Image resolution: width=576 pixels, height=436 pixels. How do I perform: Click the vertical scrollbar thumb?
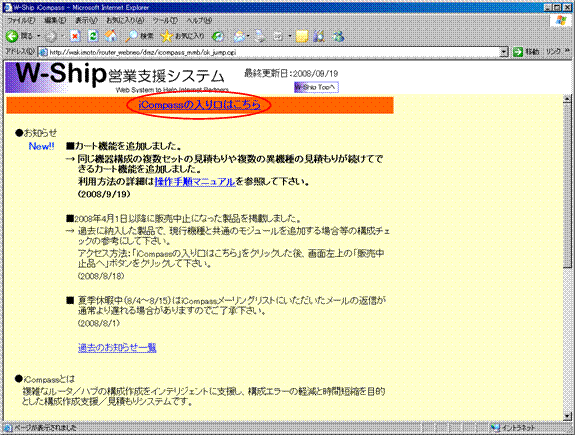[567, 185]
